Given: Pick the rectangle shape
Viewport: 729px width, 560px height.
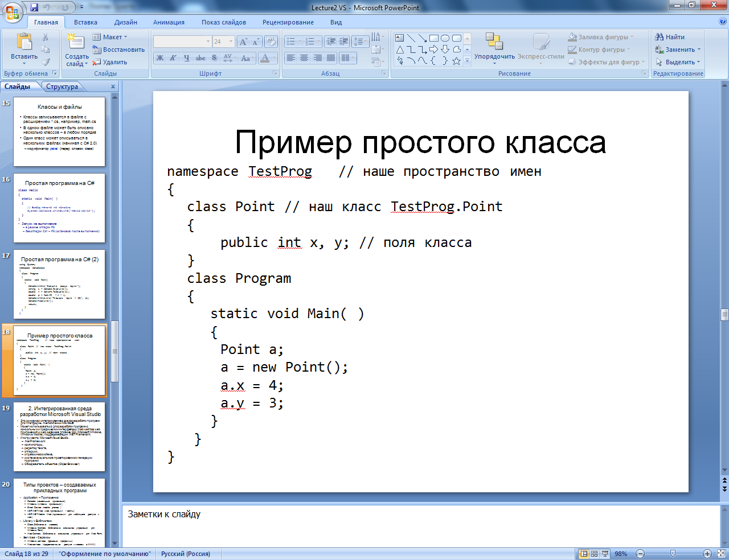Looking at the screenshot, I should coord(434,38).
